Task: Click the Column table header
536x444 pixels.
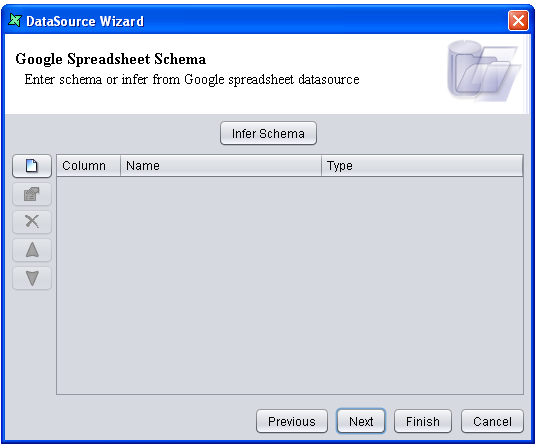Action: point(89,166)
